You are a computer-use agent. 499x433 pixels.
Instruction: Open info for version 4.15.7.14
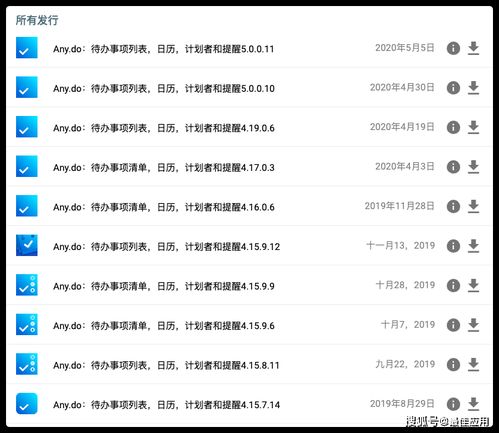tap(453, 404)
